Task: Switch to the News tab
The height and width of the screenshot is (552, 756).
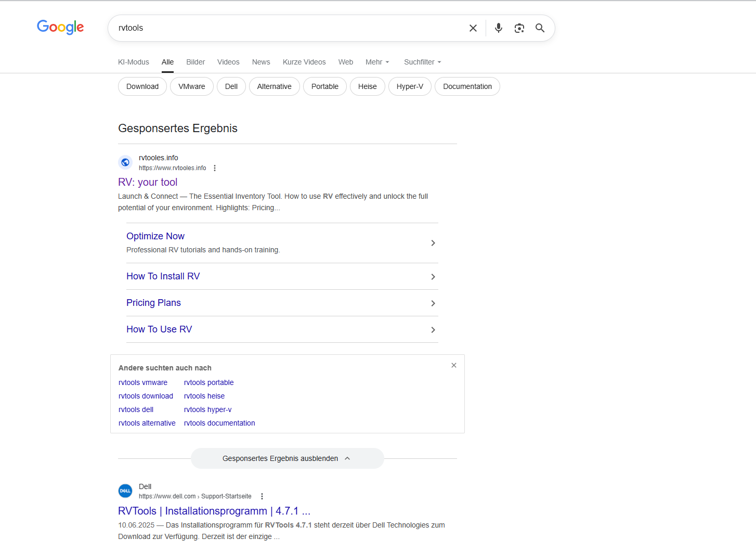Action: pos(261,62)
